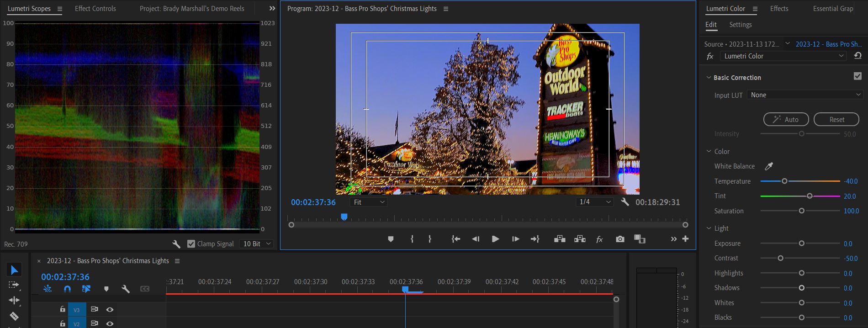868x328 pixels.
Task: Step back one frame
Action: tap(476, 239)
